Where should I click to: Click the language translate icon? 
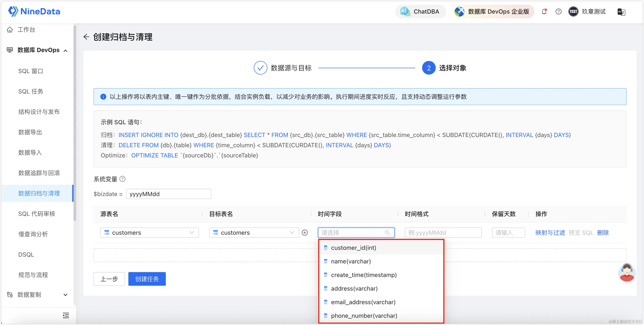(x=621, y=12)
